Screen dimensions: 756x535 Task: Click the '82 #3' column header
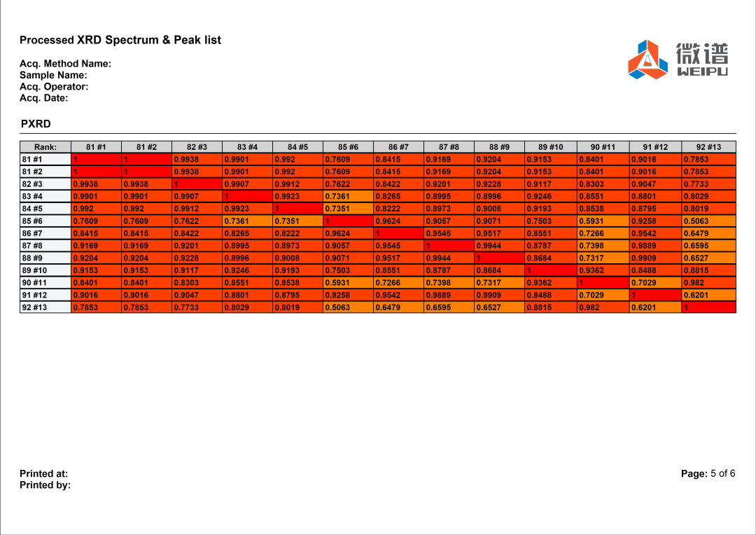tap(197, 147)
